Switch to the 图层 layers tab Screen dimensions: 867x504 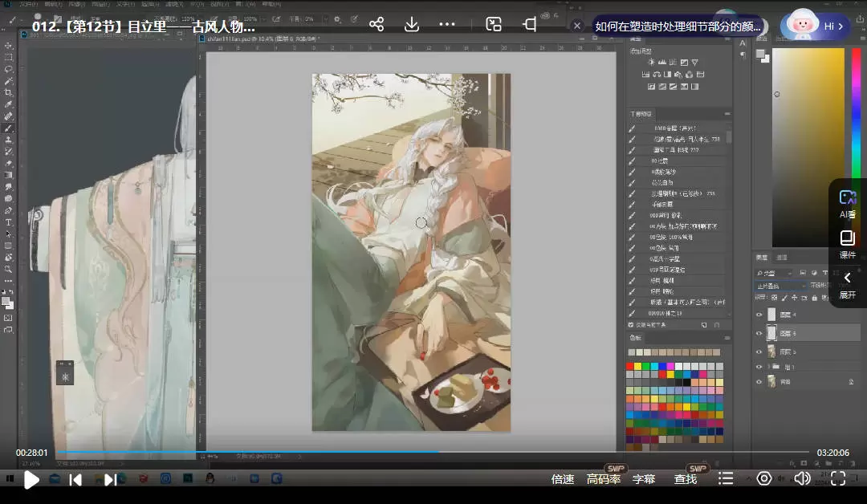point(762,258)
